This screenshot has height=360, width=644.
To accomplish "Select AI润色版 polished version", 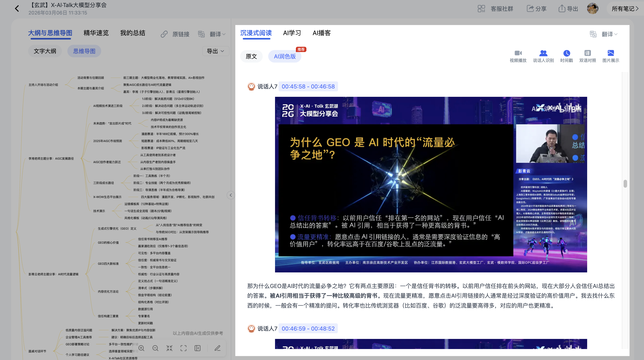I will tap(285, 56).
